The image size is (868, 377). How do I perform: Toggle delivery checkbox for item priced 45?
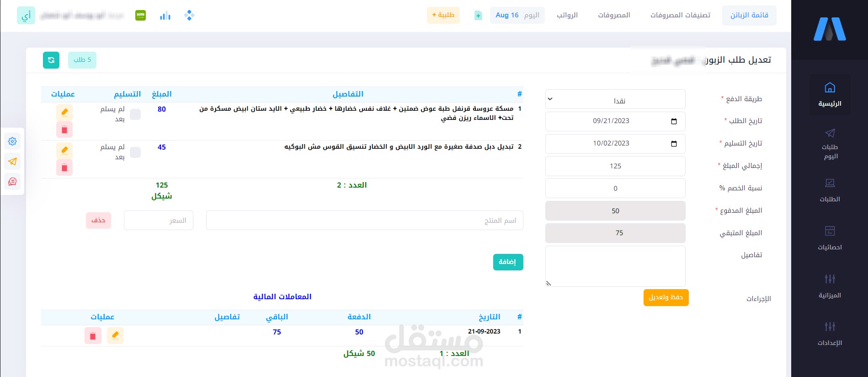coord(135,152)
